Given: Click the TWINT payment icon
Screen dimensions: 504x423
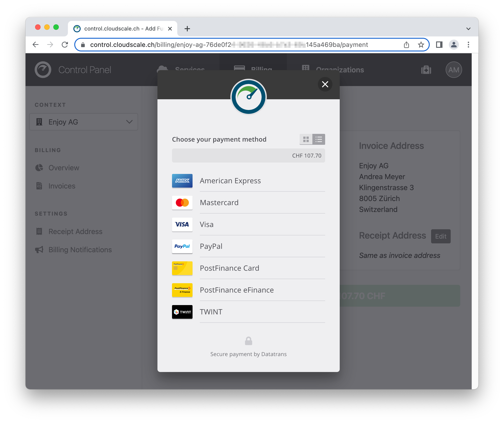Looking at the screenshot, I should coord(182,311).
